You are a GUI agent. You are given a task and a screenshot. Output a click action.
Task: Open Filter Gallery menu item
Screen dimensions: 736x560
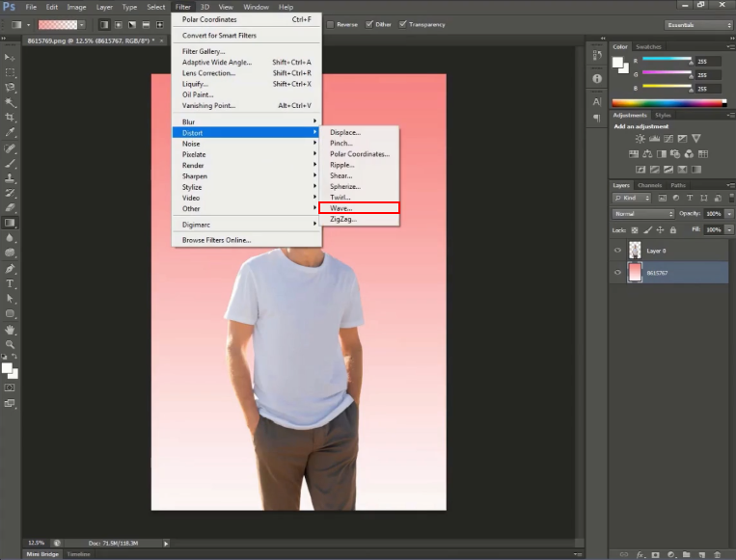(246, 51)
